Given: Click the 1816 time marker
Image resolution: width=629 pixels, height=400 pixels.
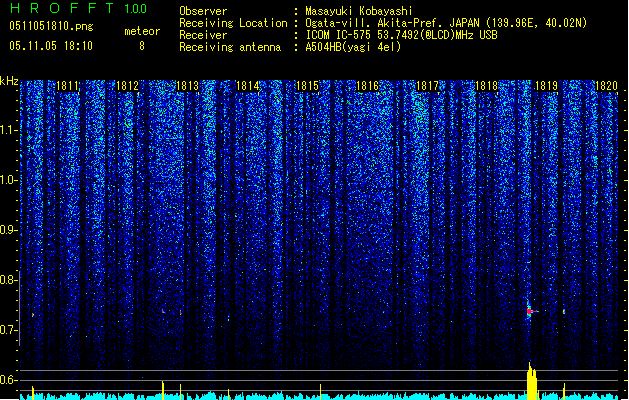Looking at the screenshot, I should [x=367, y=86].
